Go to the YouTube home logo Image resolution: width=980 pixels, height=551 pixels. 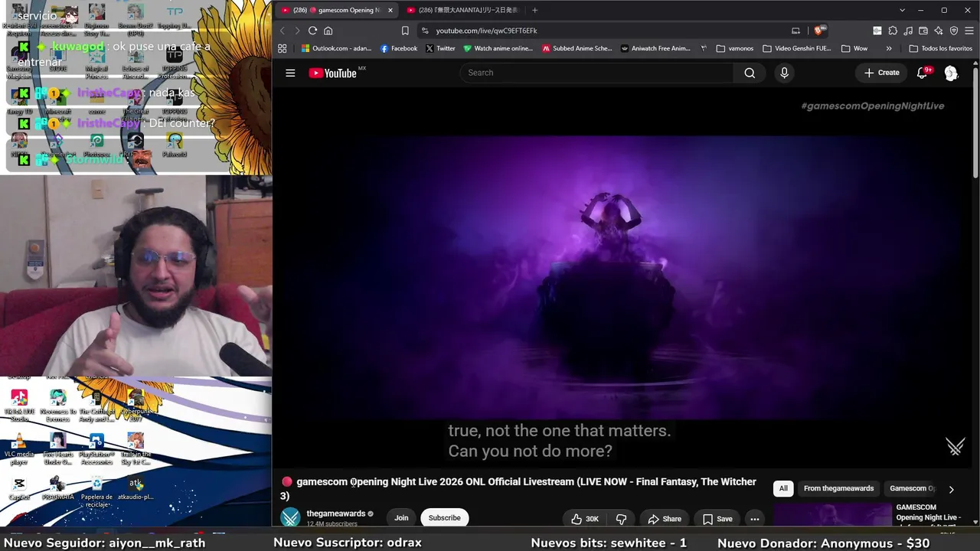click(x=333, y=73)
